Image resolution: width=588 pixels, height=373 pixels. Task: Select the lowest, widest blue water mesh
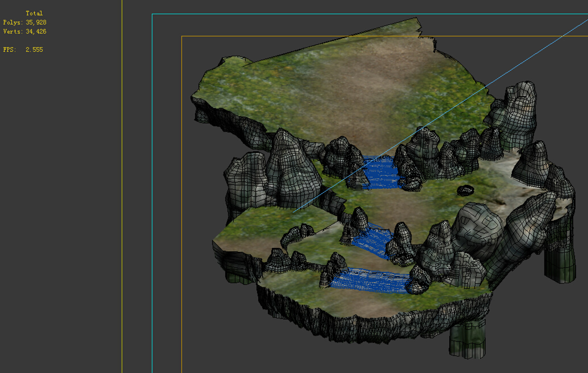click(370, 280)
